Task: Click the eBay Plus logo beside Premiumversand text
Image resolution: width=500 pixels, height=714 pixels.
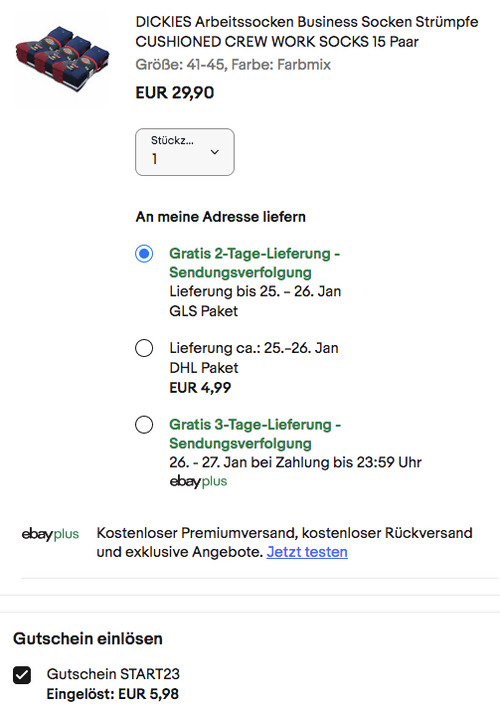Action: point(51,534)
